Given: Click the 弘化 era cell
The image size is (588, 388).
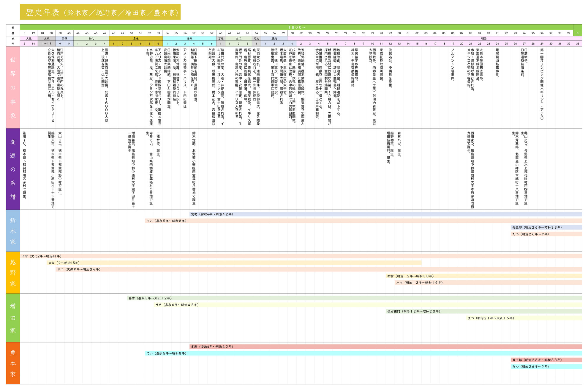Looking at the screenshot, I should [x=91, y=38].
